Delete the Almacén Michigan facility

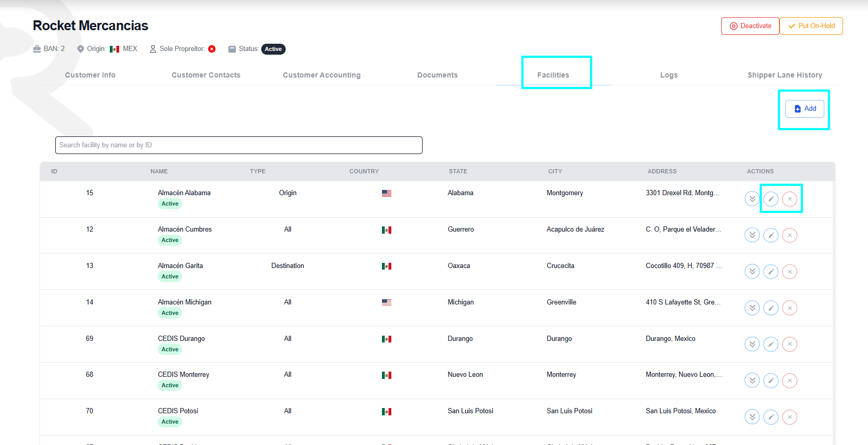789,308
